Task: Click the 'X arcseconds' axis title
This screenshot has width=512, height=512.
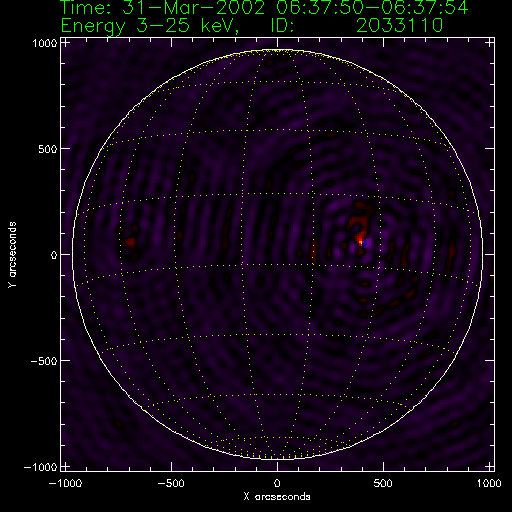Action: [x=277, y=497]
